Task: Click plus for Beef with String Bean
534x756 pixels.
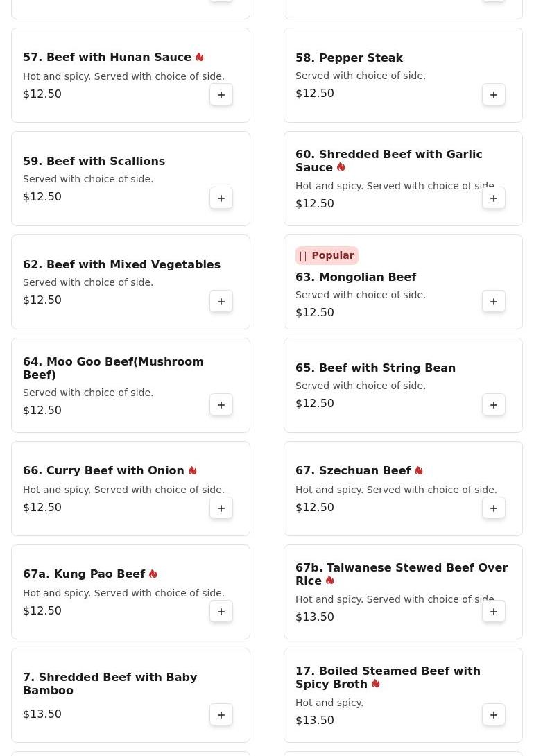Action: pyautogui.click(x=494, y=405)
